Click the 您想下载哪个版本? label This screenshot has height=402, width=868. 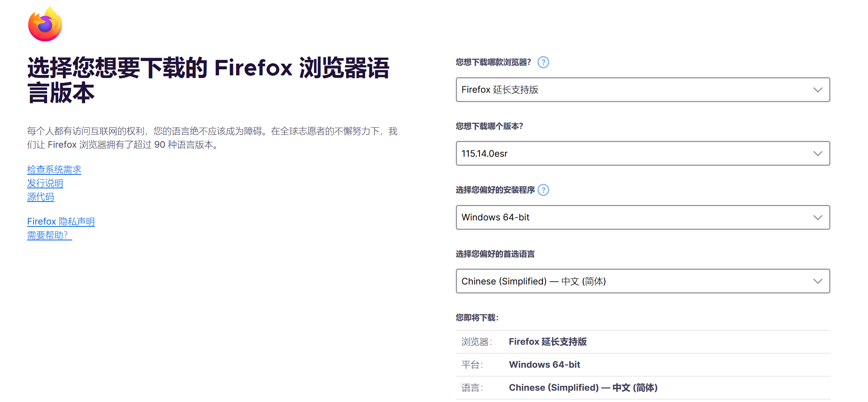pyautogui.click(x=489, y=126)
